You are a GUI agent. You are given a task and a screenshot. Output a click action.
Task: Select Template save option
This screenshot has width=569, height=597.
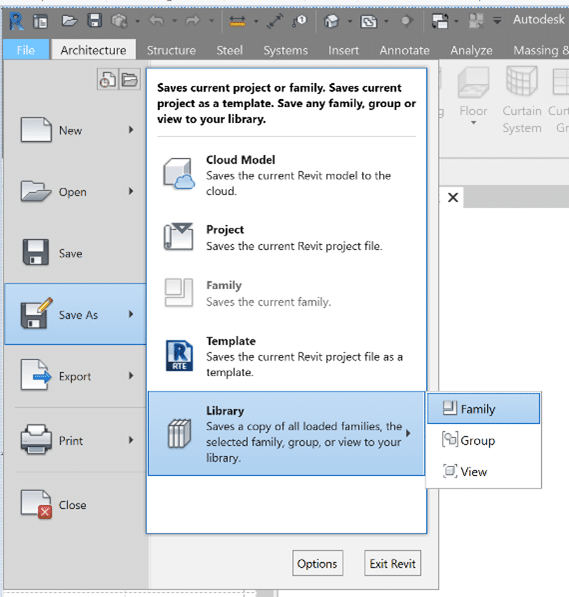tap(286, 356)
